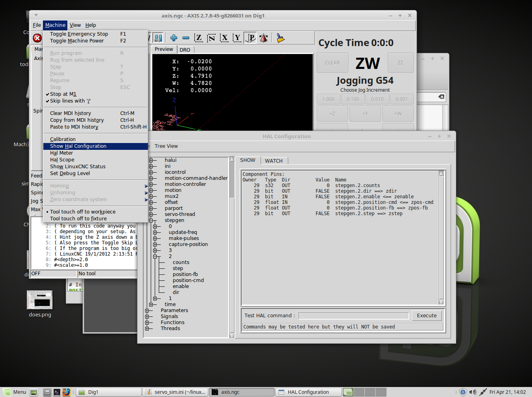This screenshot has width=532, height=397.
Task: Click the +Z jog button
Action: [332, 114]
